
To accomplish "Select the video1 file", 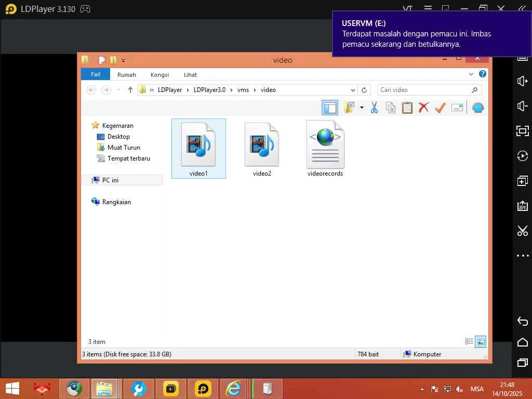I will tap(198, 149).
